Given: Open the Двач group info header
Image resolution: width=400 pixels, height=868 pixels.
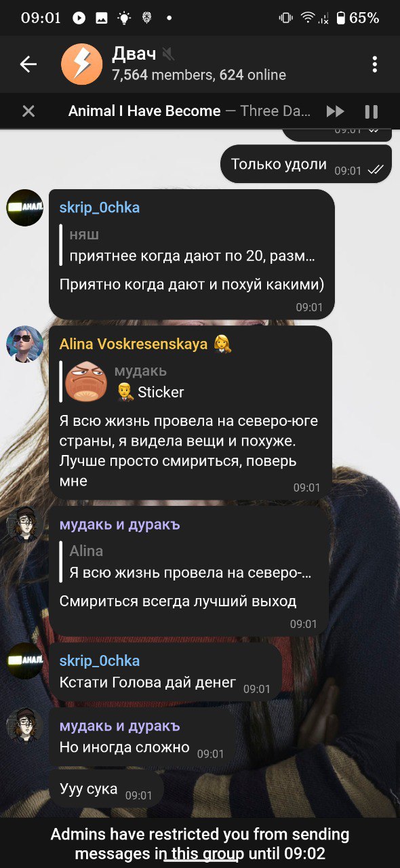Looking at the screenshot, I should pos(199,64).
